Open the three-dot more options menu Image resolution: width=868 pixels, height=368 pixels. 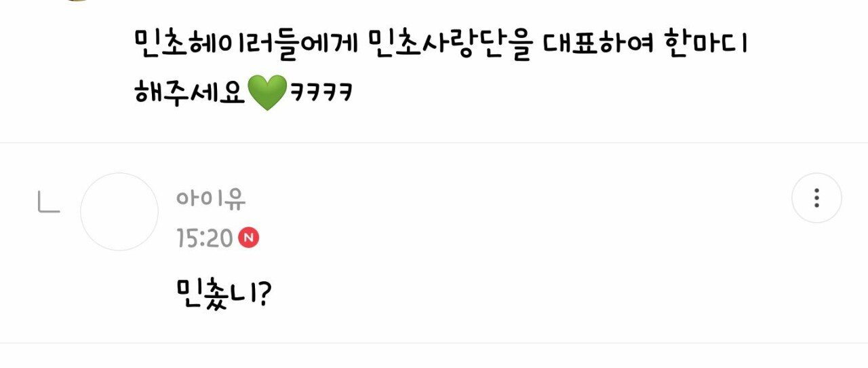click(816, 198)
